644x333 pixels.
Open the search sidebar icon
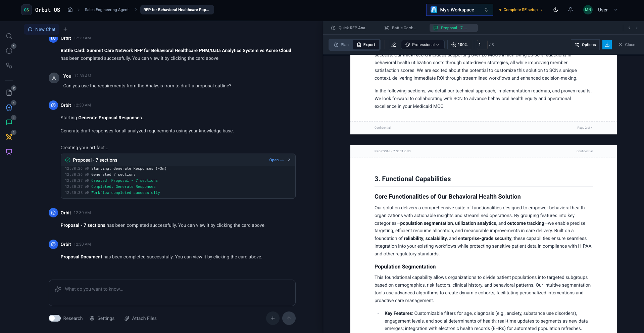(x=9, y=36)
